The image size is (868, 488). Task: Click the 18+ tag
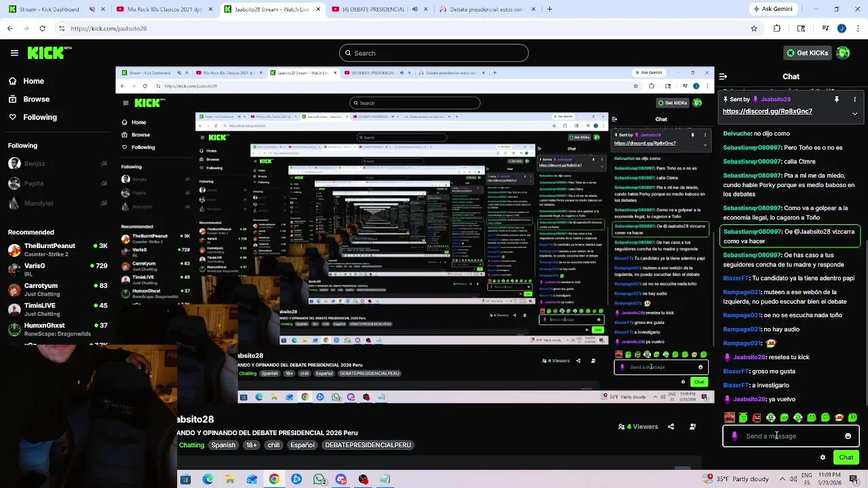point(252,445)
